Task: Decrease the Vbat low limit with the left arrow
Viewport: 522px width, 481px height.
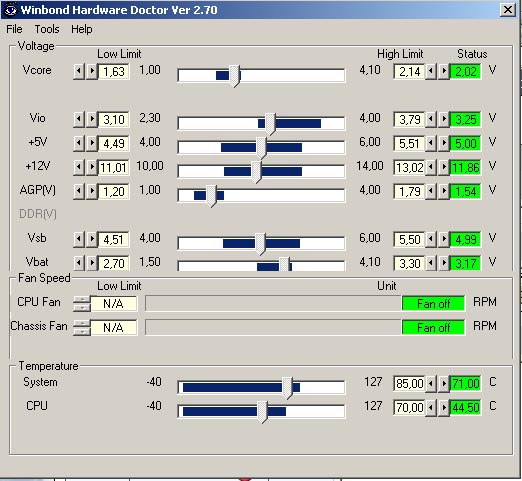Action: pos(79,263)
